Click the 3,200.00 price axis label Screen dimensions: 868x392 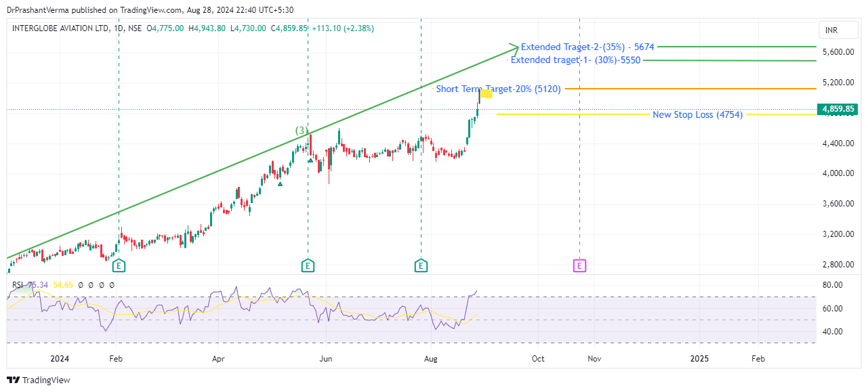coord(838,234)
